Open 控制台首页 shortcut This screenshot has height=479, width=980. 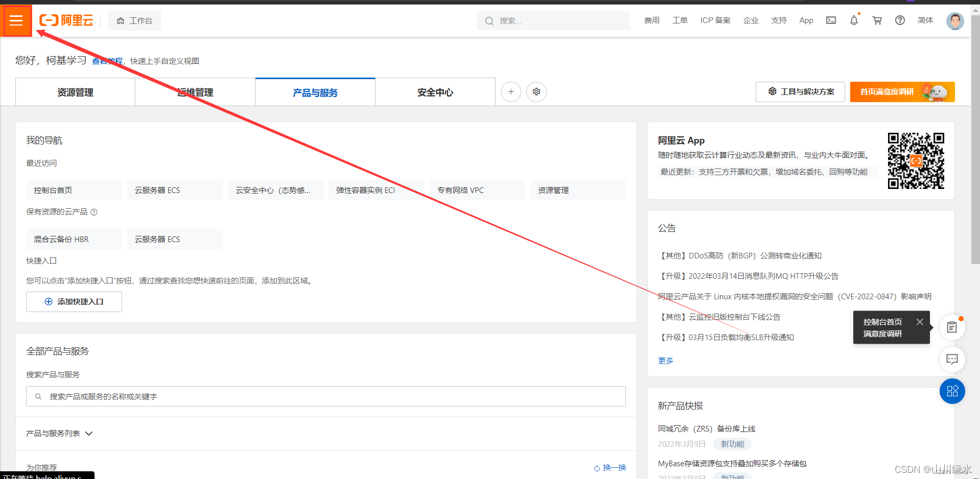point(74,190)
